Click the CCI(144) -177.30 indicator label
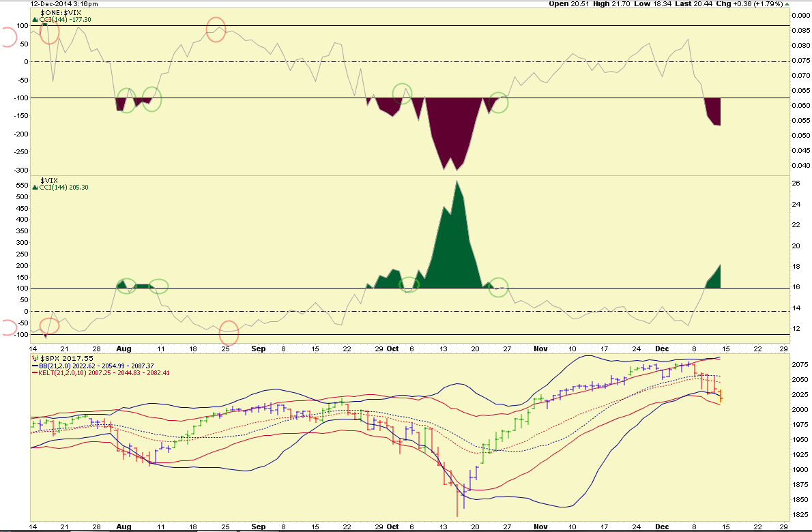The width and height of the screenshot is (812, 532). coord(66,20)
